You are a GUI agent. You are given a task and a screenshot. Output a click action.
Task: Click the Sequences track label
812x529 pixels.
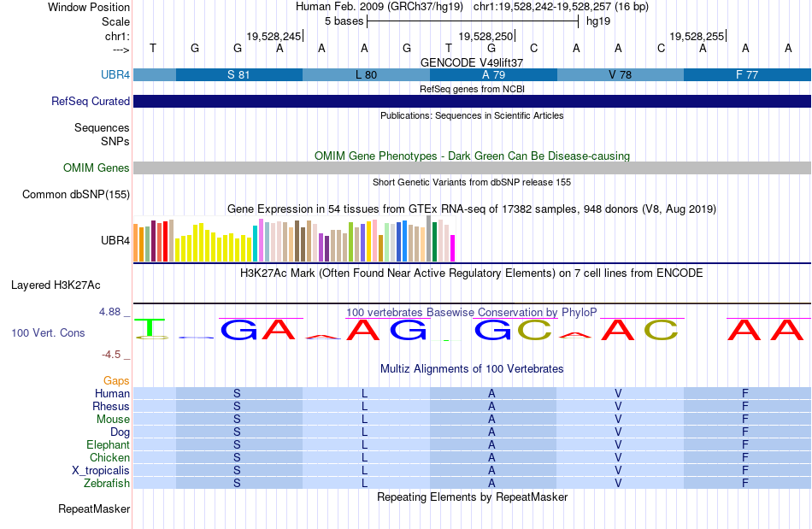tap(102, 127)
